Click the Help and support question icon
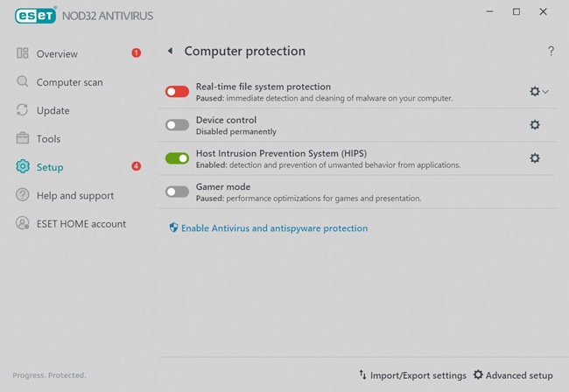 point(23,195)
